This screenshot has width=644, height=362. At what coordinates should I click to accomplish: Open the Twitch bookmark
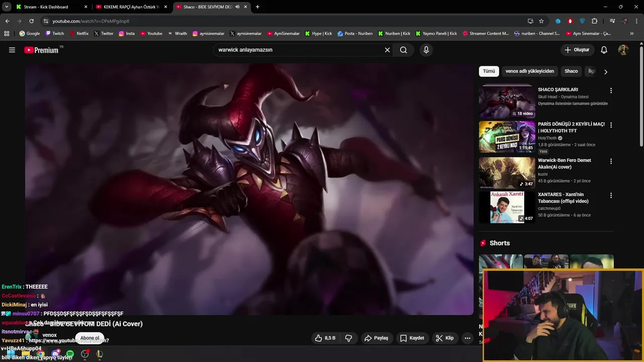click(55, 33)
